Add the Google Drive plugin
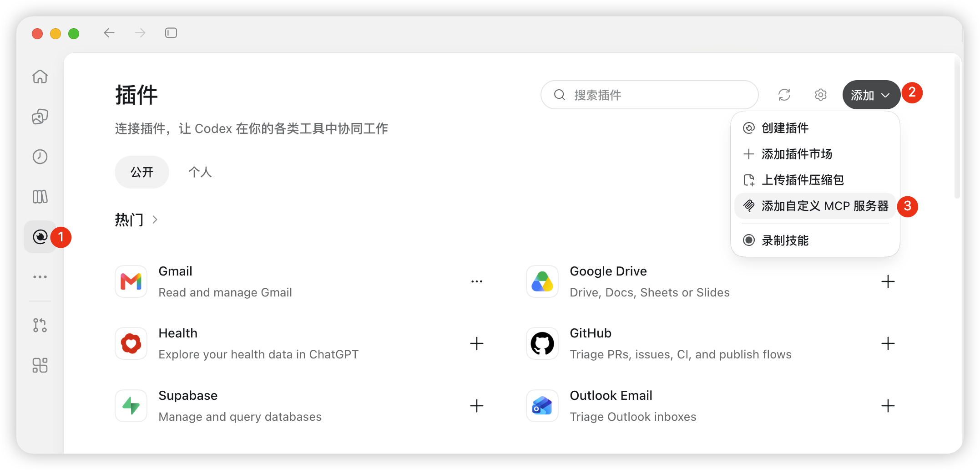980x470 pixels. click(x=888, y=281)
